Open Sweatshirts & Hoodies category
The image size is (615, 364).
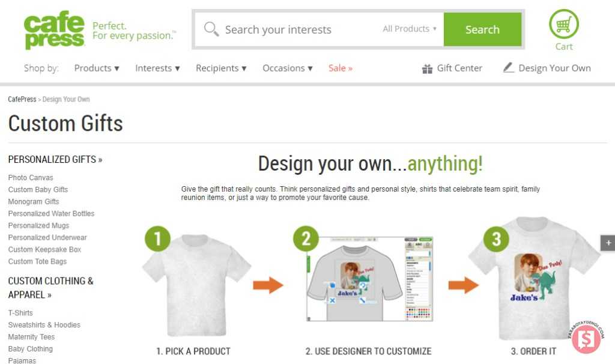point(44,325)
